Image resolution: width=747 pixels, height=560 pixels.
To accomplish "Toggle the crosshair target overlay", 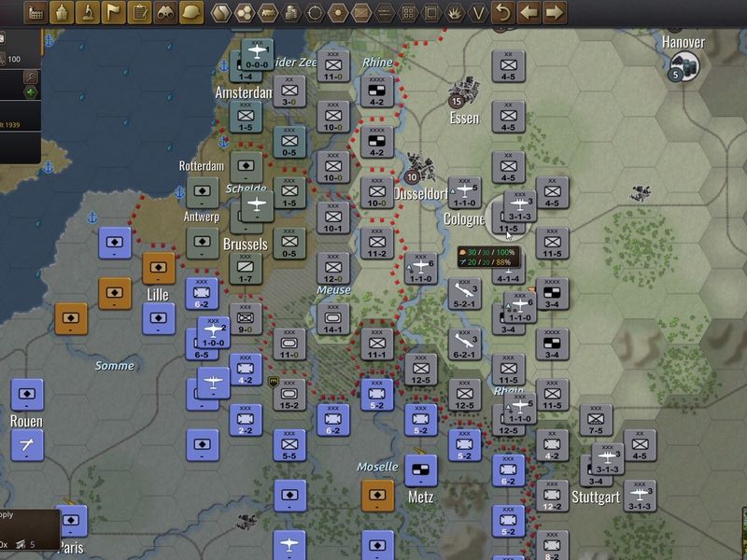I will 315,13.
